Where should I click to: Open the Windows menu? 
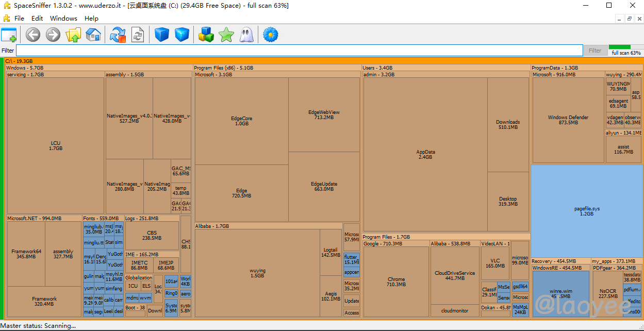pyautogui.click(x=63, y=18)
